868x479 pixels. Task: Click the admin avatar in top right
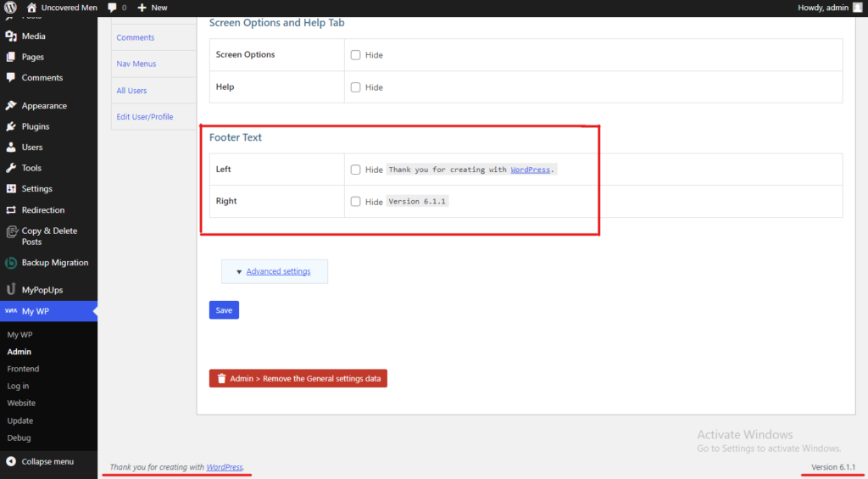click(858, 8)
